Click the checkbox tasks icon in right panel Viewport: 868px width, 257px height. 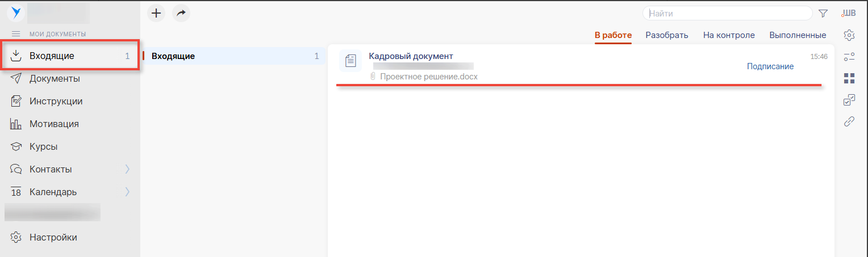pyautogui.click(x=849, y=100)
